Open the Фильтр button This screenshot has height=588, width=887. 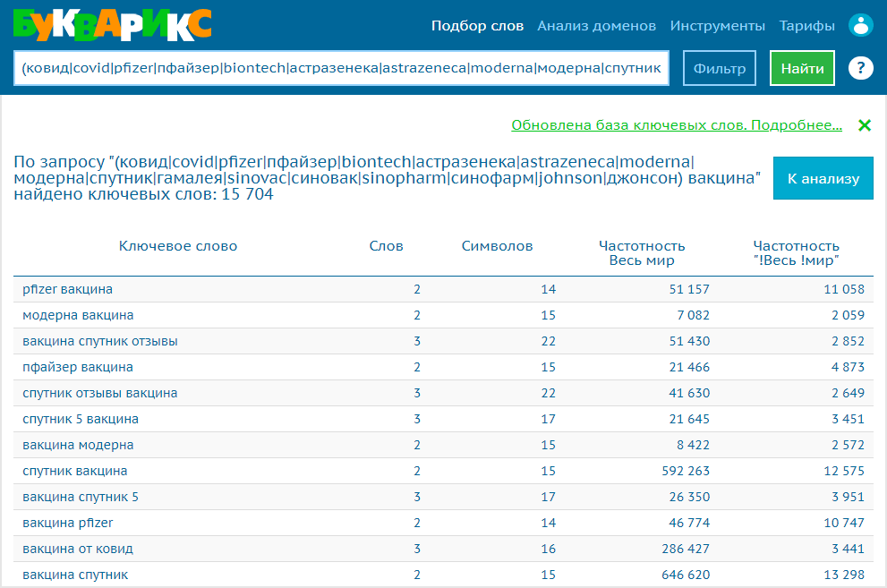click(x=719, y=68)
